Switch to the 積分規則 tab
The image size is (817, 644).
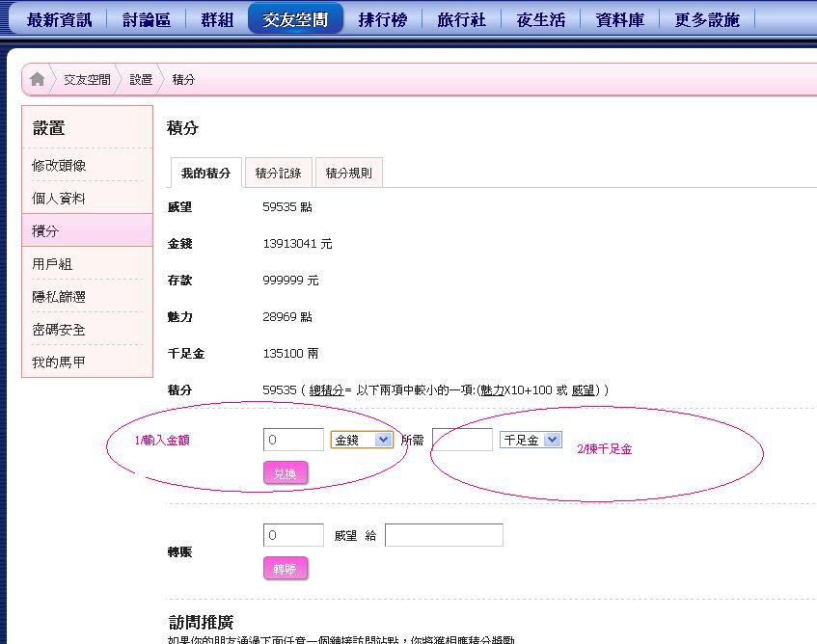pyautogui.click(x=348, y=173)
